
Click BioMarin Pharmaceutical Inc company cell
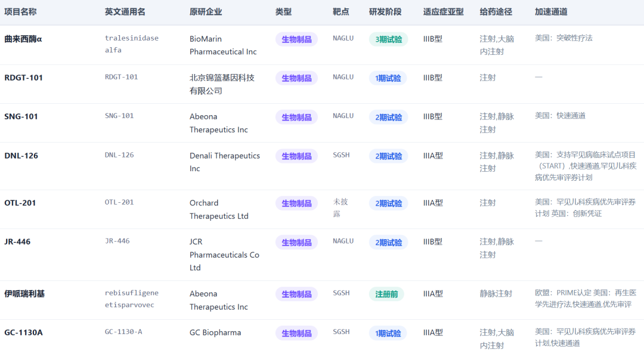pyautogui.click(x=223, y=45)
